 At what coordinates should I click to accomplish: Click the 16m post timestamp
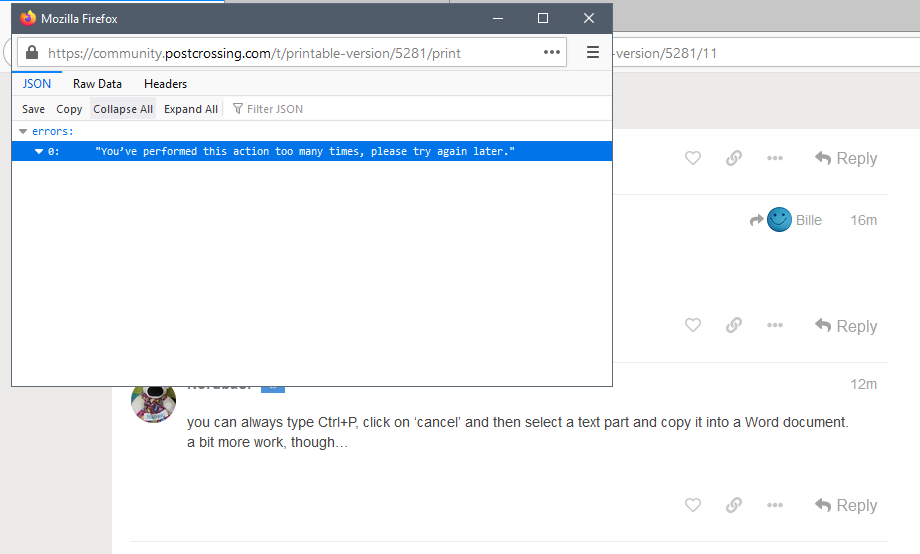tap(864, 220)
